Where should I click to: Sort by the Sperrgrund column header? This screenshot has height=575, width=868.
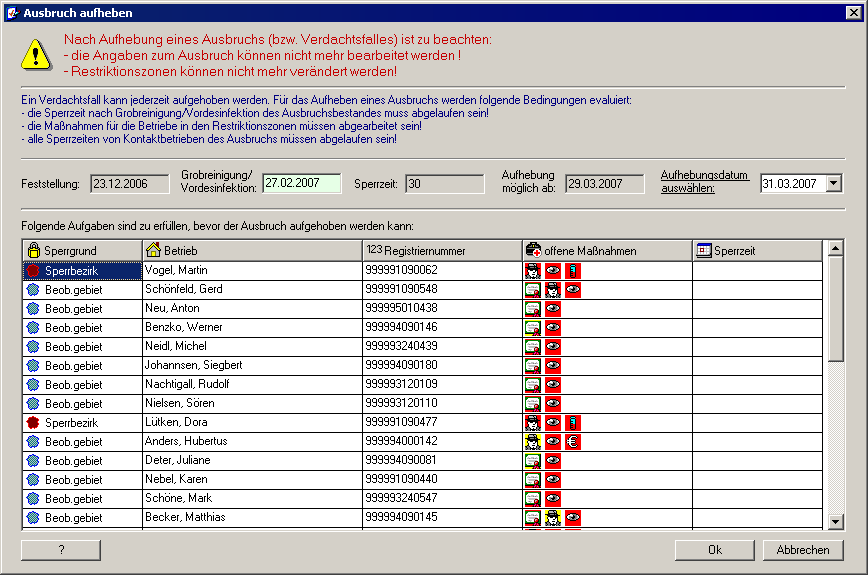pyautogui.click(x=82, y=251)
